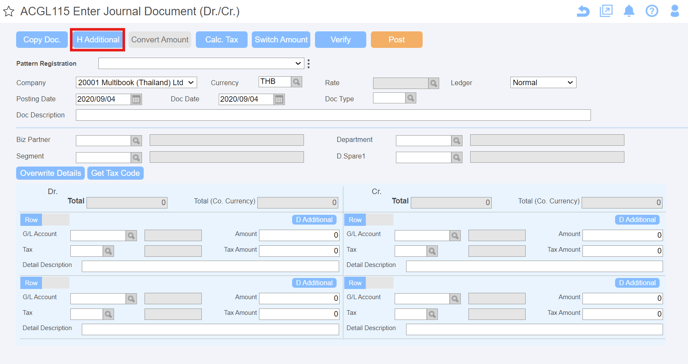This screenshot has width=688, height=364.
Task: Click Amount field in first Dr. row
Action: tap(299, 236)
